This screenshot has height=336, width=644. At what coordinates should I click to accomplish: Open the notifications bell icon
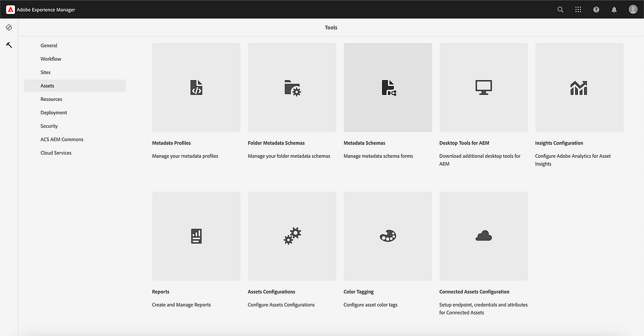tap(614, 9)
